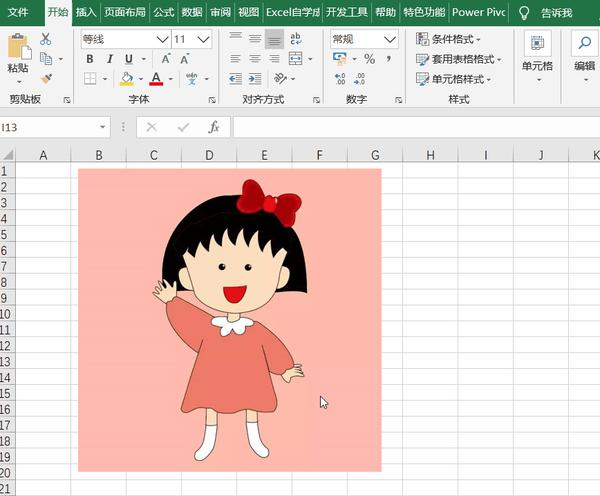Toggle bold formatting
The image size is (600, 496).
pyautogui.click(x=90, y=59)
